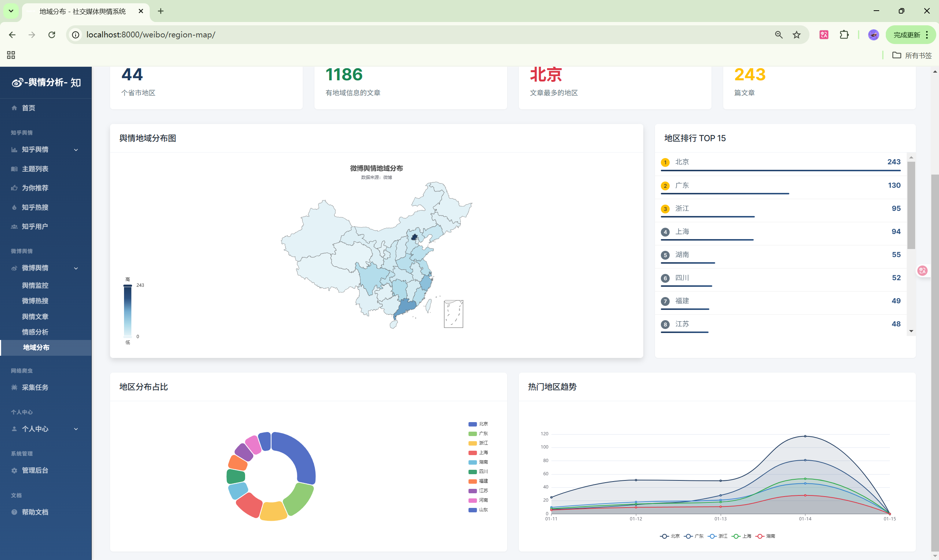Viewport: 939px width, 560px height.
Task: Click the 完成更新 browser button
Action: [907, 35]
